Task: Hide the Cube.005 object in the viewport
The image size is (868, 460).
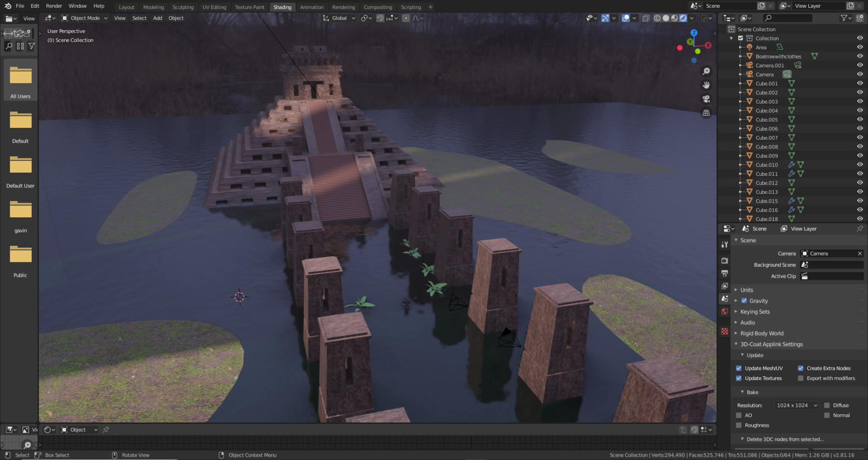Action: [860, 120]
